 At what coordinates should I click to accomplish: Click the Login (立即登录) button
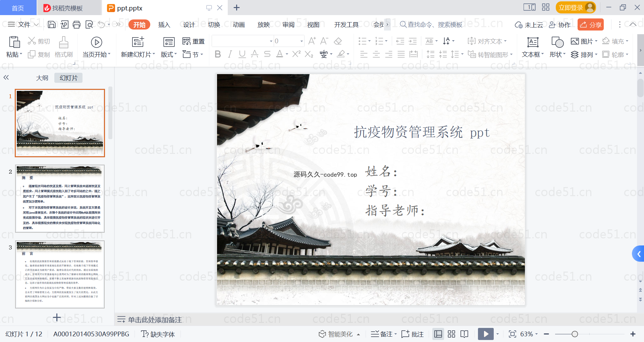pyautogui.click(x=576, y=7)
